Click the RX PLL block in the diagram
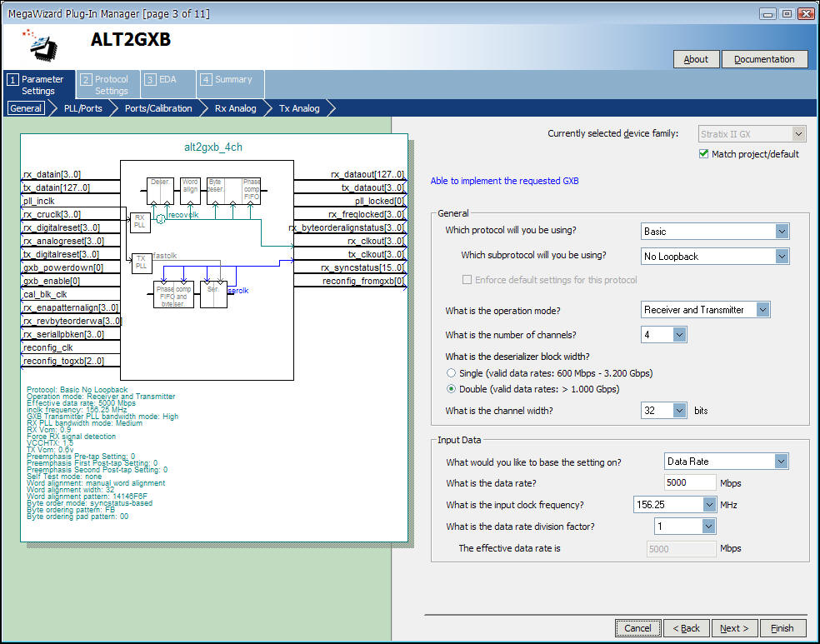 tap(140, 222)
